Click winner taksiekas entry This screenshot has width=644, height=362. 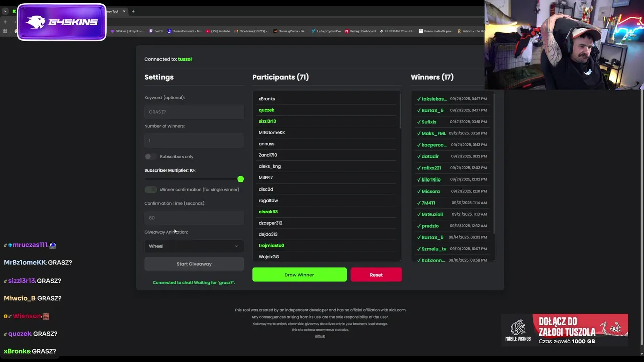(451, 99)
